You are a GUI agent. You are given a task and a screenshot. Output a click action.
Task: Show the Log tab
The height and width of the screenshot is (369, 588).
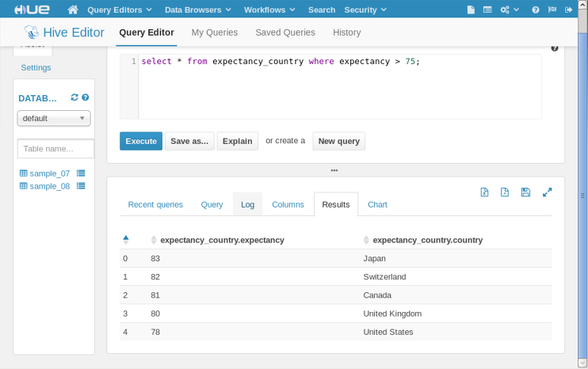click(247, 204)
